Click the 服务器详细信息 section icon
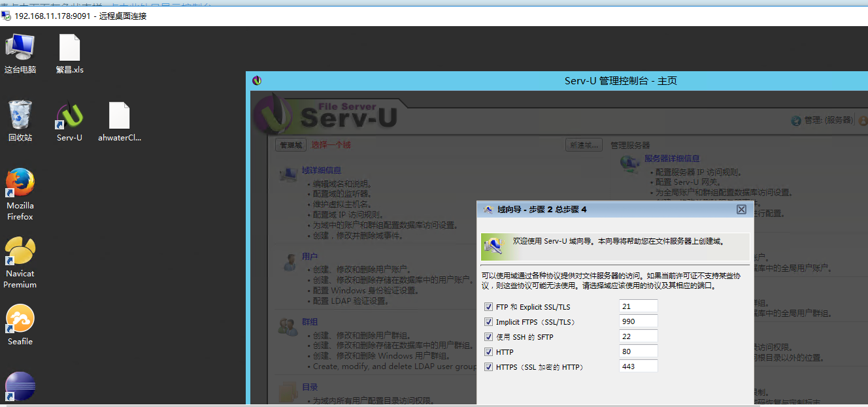Screen dimensions: 868x407 click(x=630, y=164)
